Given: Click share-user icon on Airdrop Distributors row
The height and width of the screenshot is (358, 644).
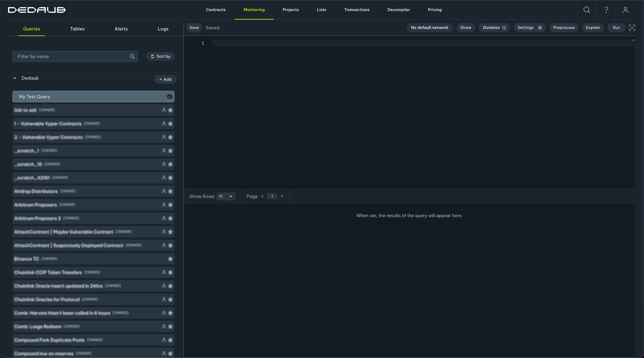Looking at the screenshot, I should 164,191.
